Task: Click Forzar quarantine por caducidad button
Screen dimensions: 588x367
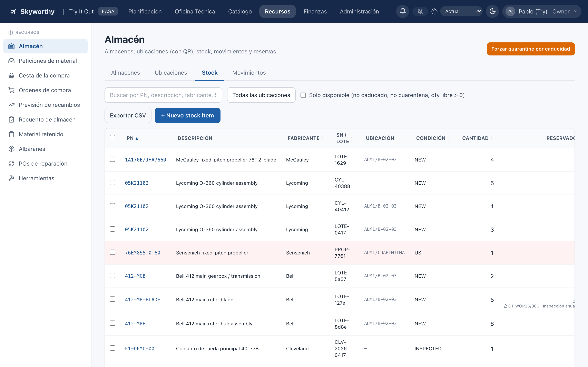Action: click(x=530, y=49)
